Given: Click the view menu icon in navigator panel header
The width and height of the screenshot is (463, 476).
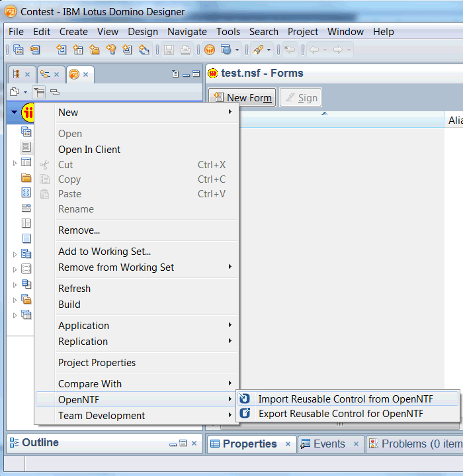Looking at the screenshot, I should (x=175, y=73).
